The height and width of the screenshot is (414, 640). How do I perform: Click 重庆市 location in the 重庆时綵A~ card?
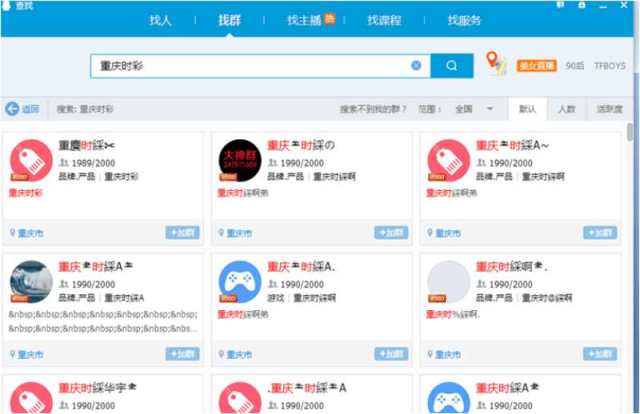tap(448, 233)
